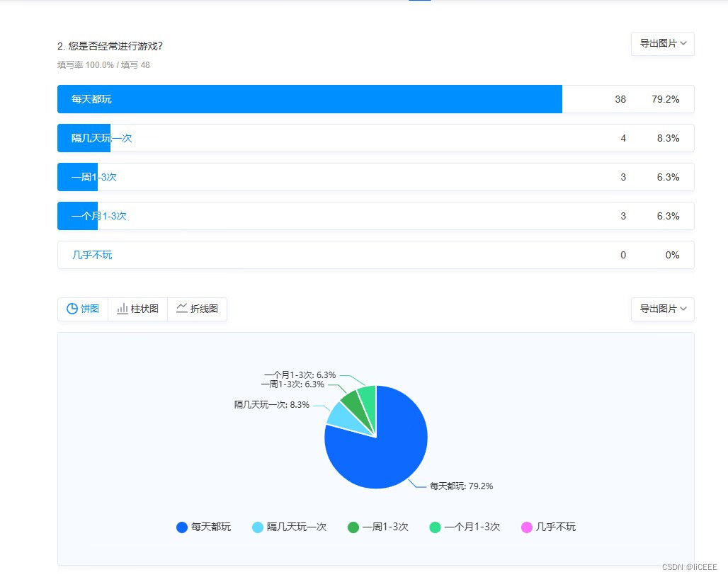Switch to the 柱状图 tab
The width and height of the screenshot is (728, 577).
click(137, 309)
